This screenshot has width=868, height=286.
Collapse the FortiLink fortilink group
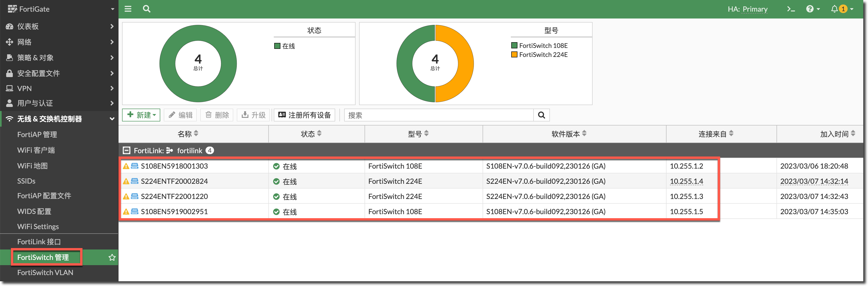point(127,150)
